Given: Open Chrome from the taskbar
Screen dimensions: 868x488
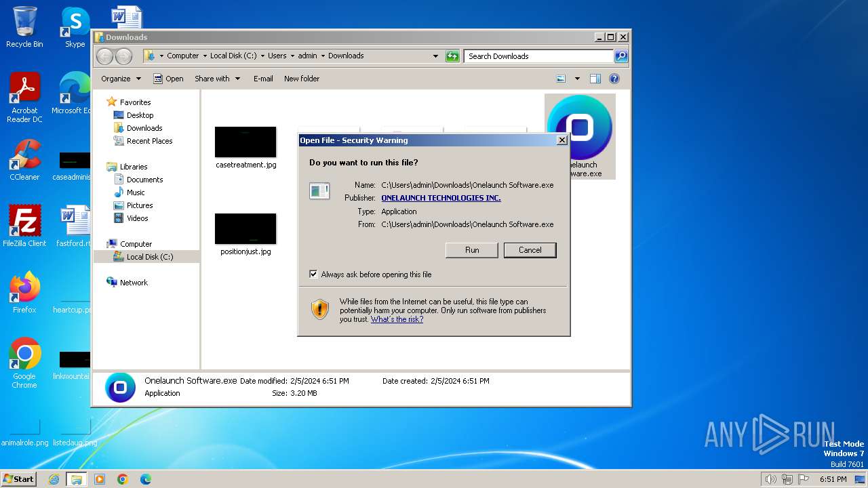Looking at the screenshot, I should tap(123, 479).
